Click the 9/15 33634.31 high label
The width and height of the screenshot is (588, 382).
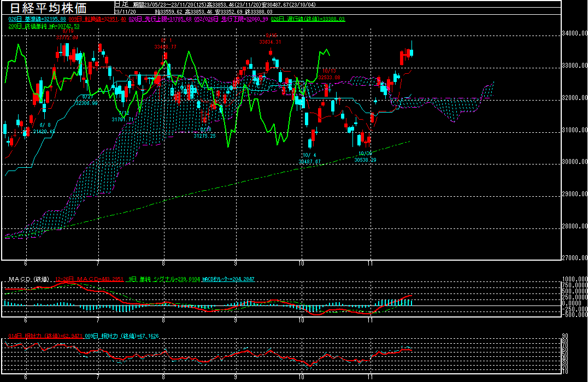click(270, 39)
